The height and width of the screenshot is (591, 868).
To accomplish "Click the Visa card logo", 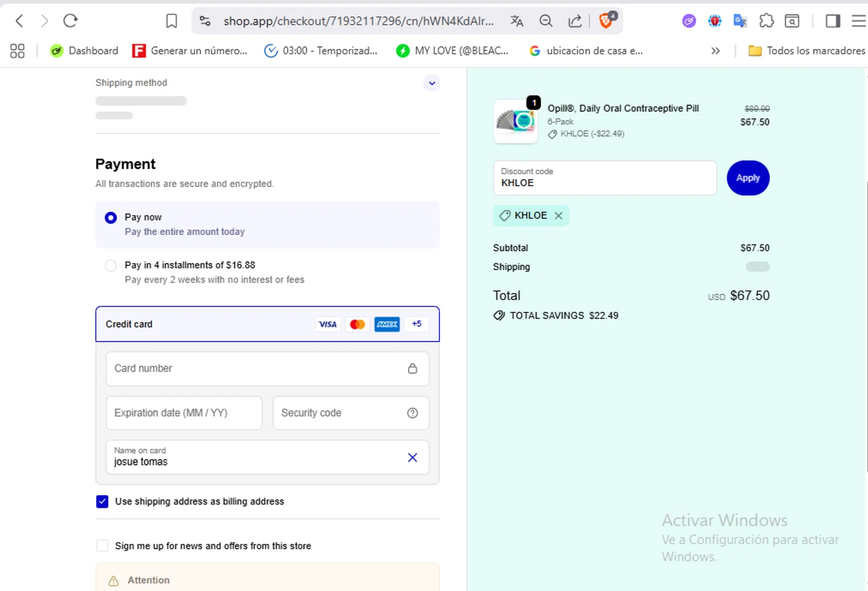I will pos(328,324).
